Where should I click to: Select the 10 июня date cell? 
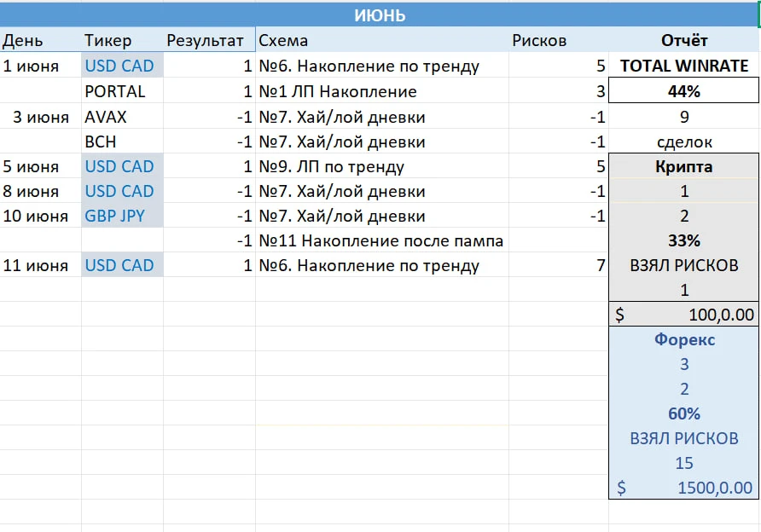click(41, 216)
